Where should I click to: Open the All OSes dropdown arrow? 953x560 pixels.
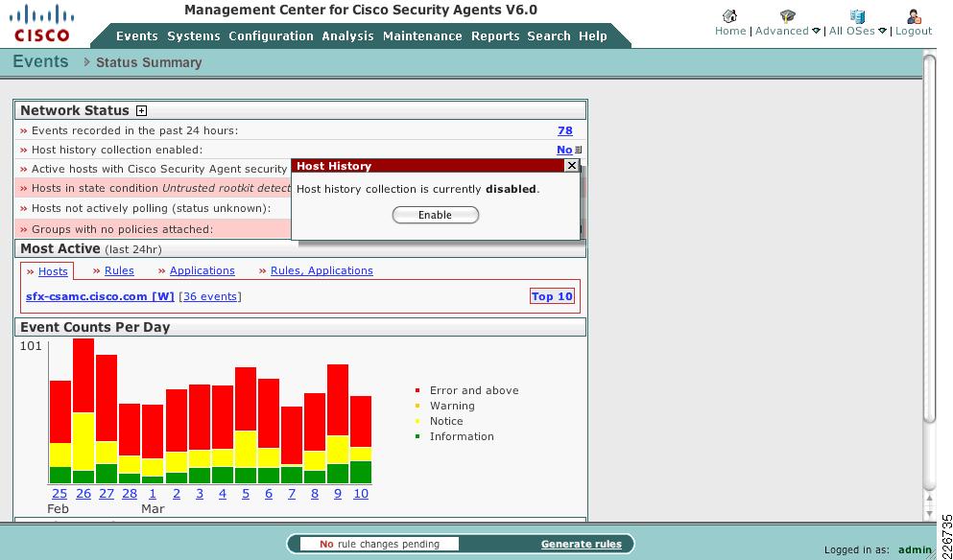click(882, 31)
